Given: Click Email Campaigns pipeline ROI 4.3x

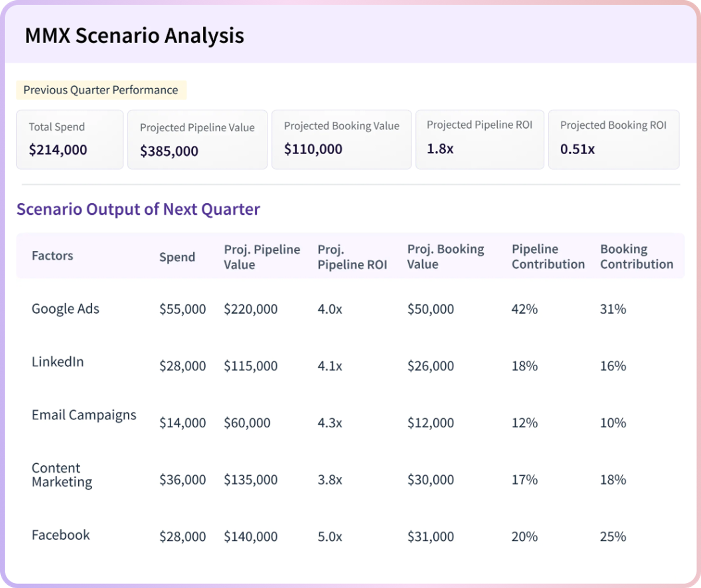Looking at the screenshot, I should tap(330, 423).
